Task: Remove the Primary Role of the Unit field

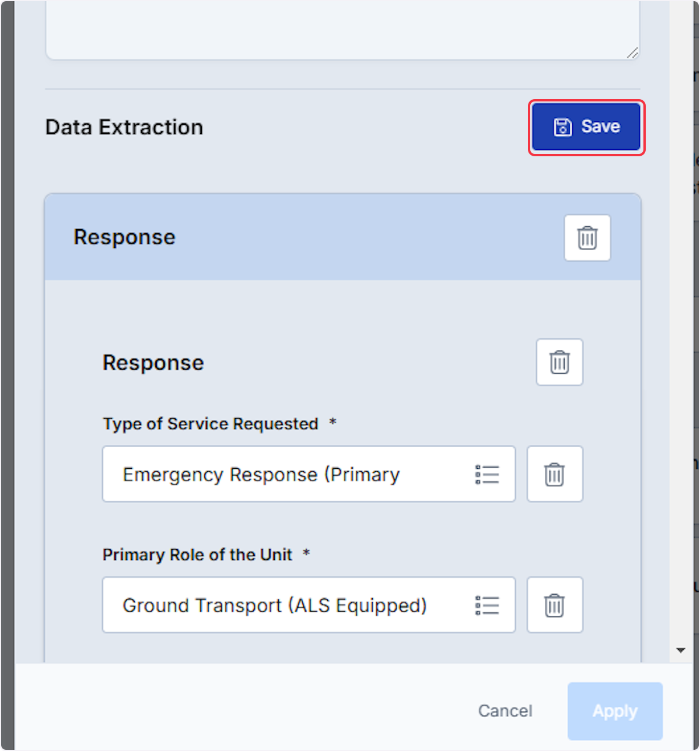Action: coord(555,605)
